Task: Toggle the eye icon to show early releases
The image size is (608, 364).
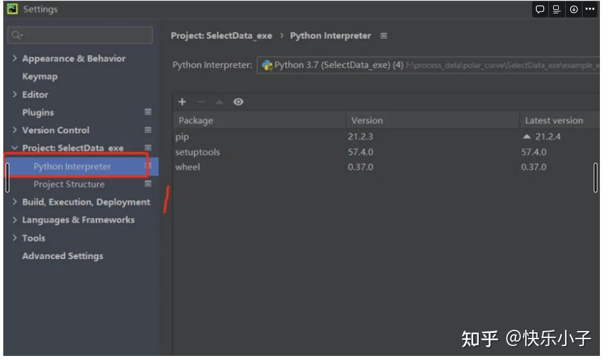Action: tap(238, 102)
